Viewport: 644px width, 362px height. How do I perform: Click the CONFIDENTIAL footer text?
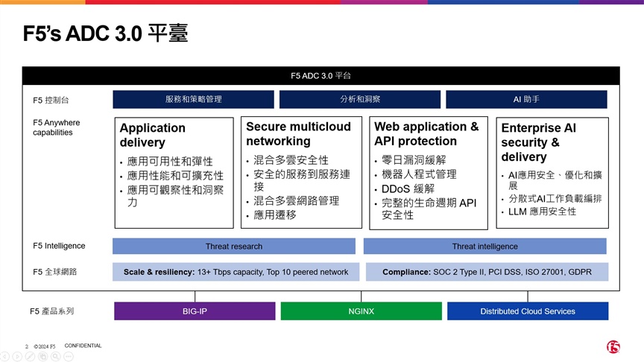[x=83, y=346]
